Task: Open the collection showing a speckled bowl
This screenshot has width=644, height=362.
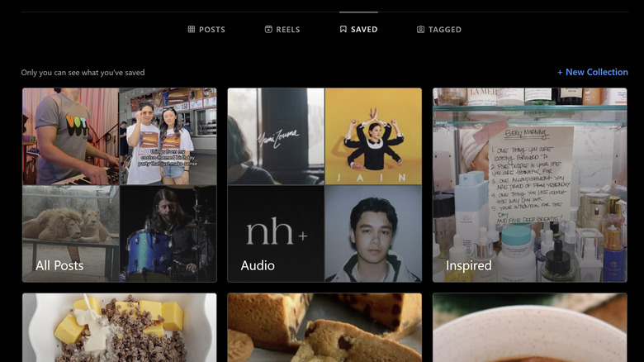Action: pos(530,327)
